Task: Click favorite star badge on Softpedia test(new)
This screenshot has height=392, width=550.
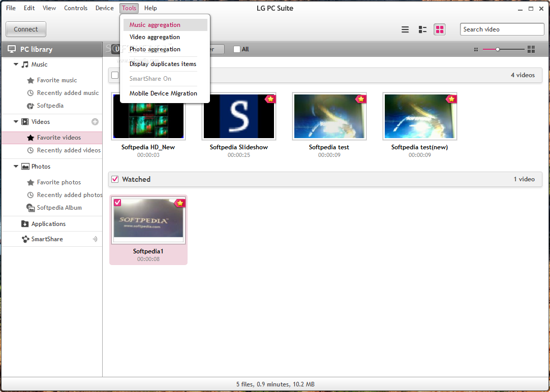Action: click(x=451, y=99)
